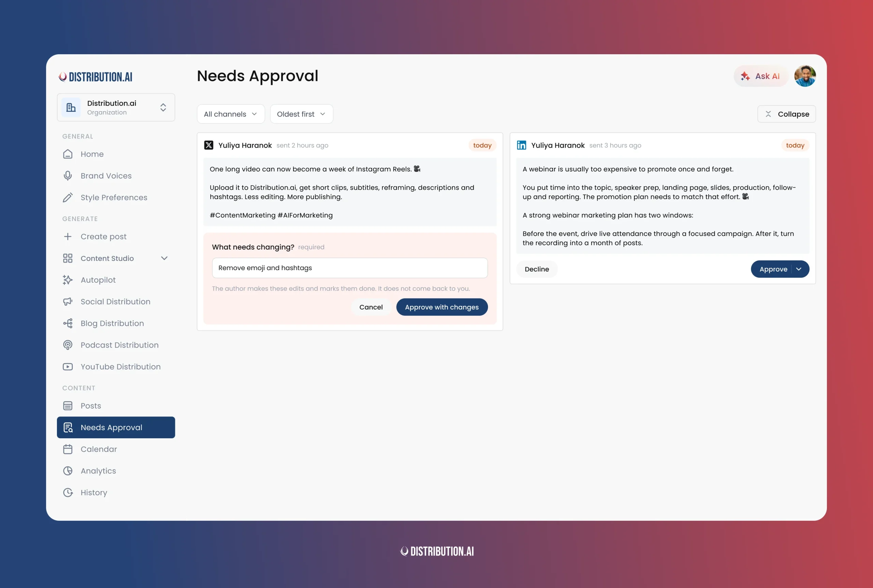Click the #ContentMarketing #AIForMarketing hashtags line
873x588 pixels.
(271, 215)
